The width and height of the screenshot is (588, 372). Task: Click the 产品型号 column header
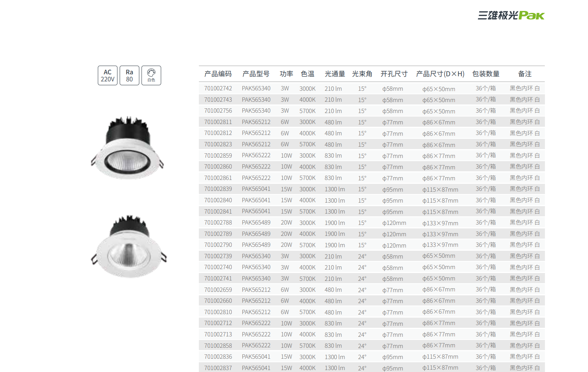click(256, 74)
